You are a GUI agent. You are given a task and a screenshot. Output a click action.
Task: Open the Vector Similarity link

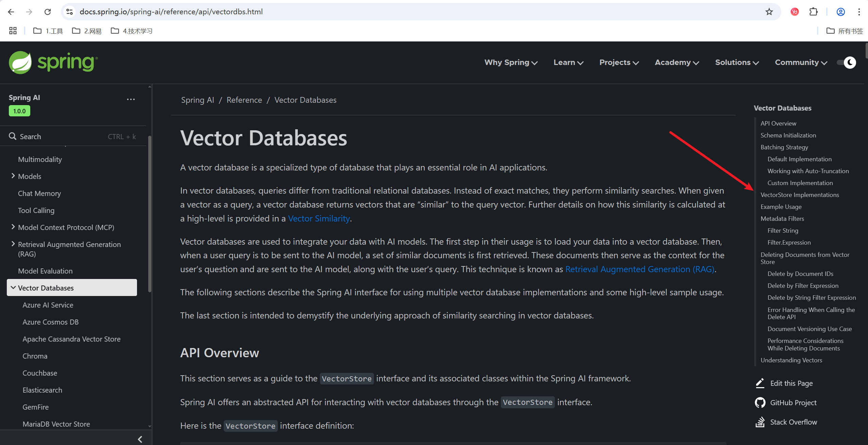(319, 218)
